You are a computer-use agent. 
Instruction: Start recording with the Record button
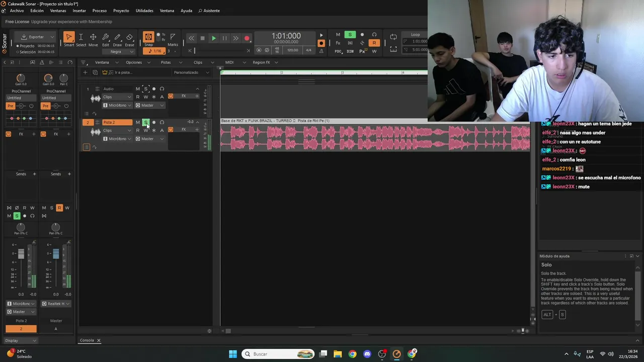click(247, 38)
